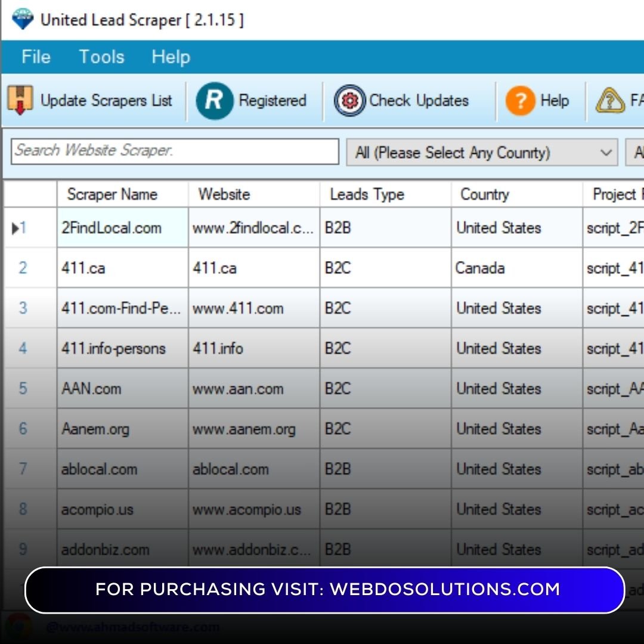644x644 pixels.
Task: Open the File menu
Action: click(36, 57)
